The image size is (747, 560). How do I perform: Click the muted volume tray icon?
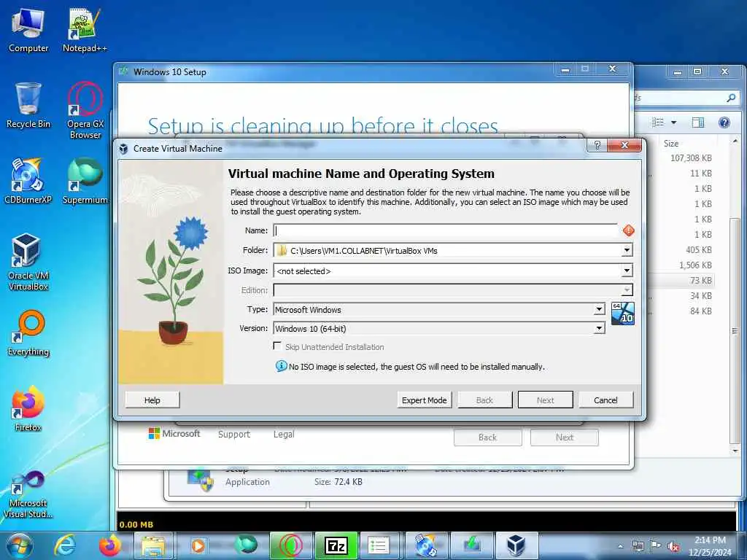(673, 546)
